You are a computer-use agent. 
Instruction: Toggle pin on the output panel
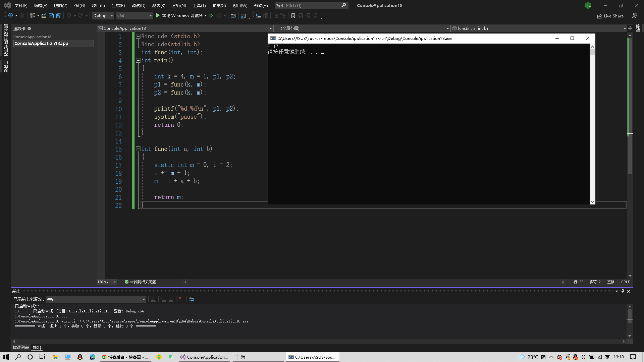pos(623,291)
